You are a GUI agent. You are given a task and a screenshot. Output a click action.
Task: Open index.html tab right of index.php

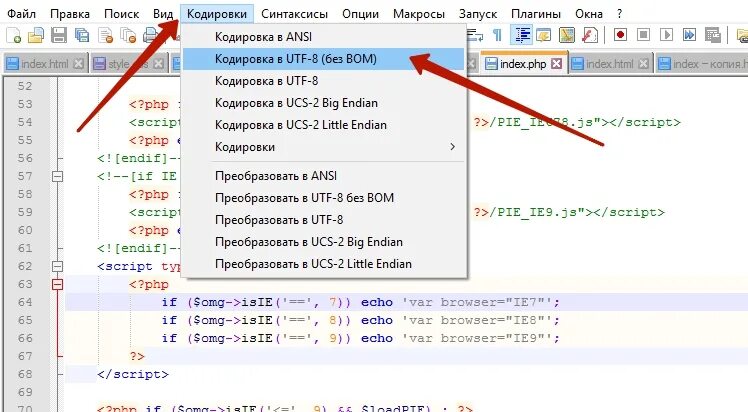click(x=610, y=63)
